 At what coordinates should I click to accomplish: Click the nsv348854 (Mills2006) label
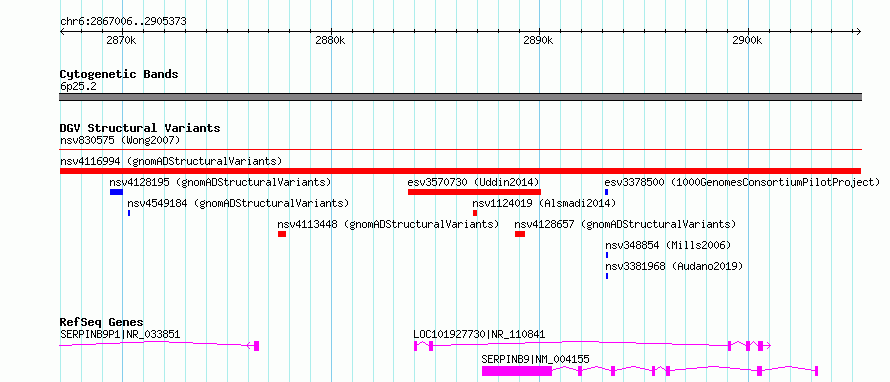[x=668, y=246]
